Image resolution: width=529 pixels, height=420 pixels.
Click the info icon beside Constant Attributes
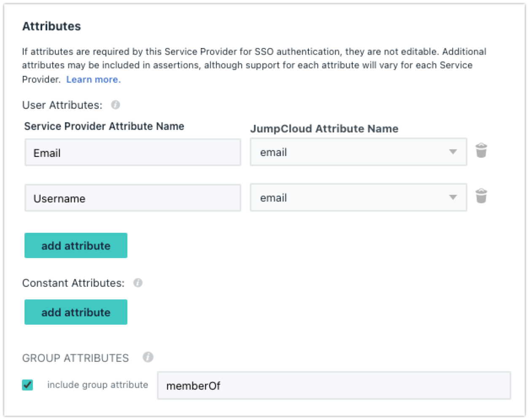click(138, 283)
